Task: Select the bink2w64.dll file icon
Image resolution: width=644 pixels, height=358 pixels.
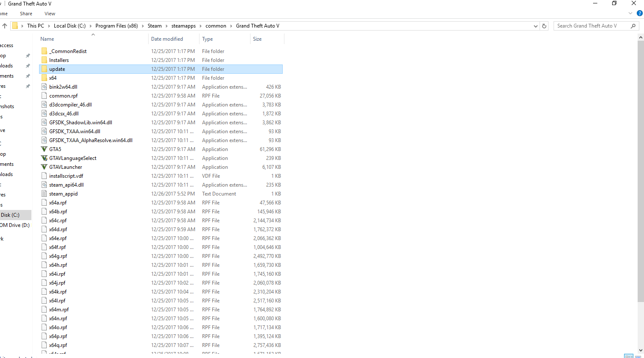Action: [x=44, y=87]
